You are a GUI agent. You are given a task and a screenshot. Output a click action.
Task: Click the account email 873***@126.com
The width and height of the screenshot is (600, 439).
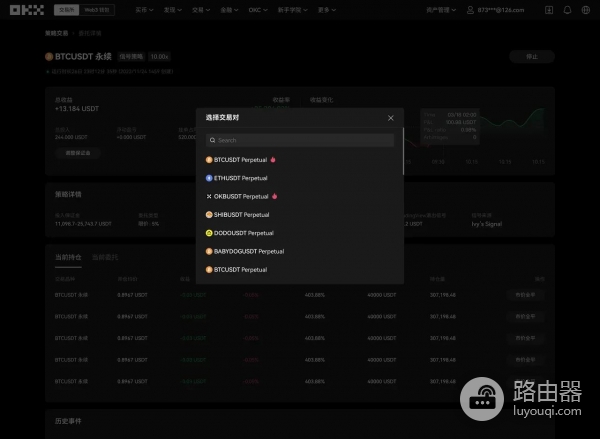[x=501, y=10]
